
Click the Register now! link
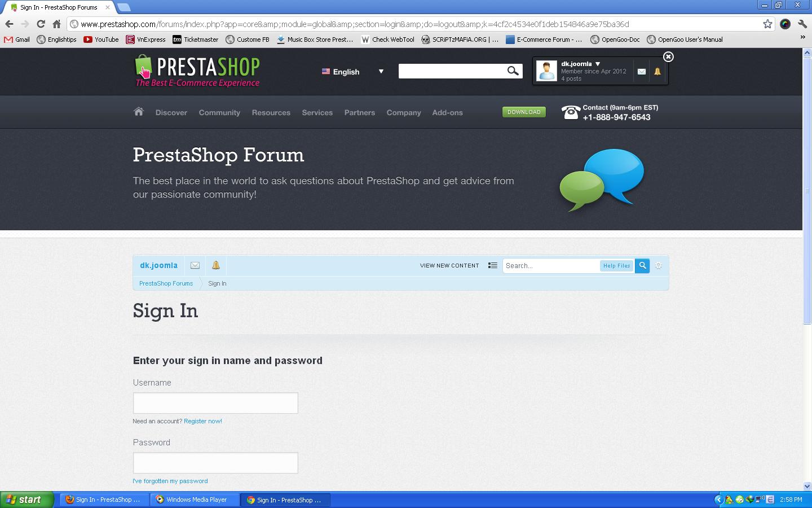203,421
